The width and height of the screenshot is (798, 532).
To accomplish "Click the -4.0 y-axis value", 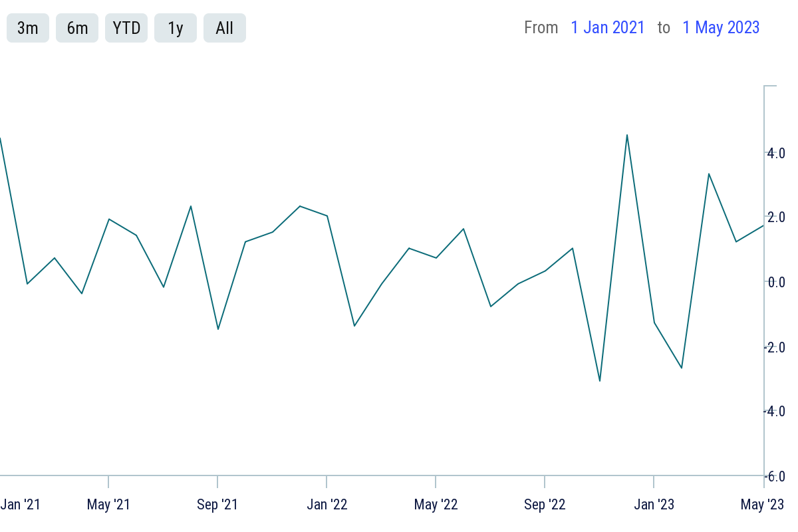I will [x=774, y=412].
